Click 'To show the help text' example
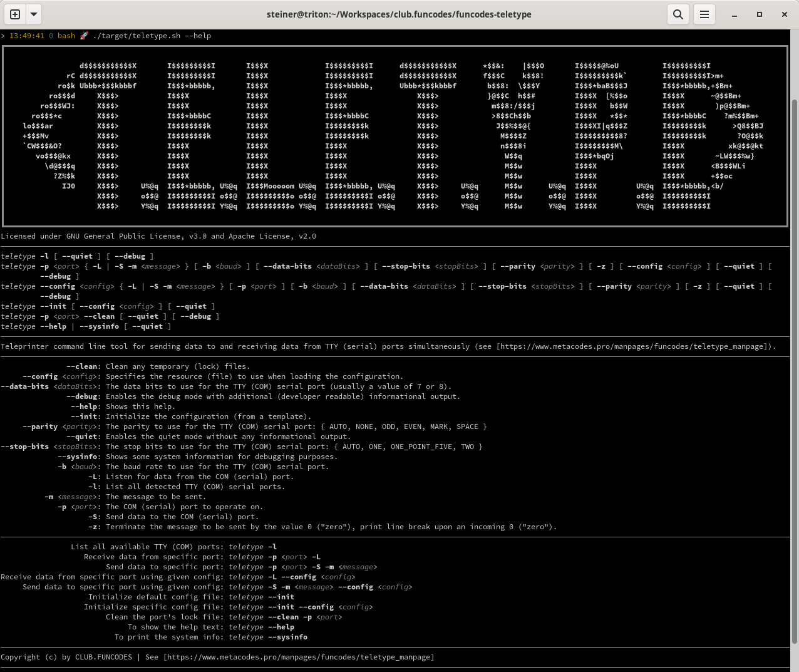 [x=211, y=627]
